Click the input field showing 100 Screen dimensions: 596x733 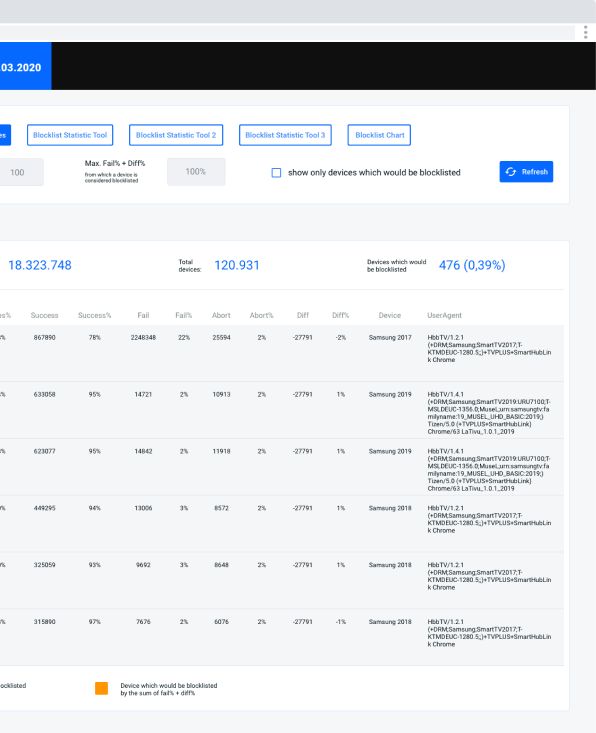pyautogui.click(x=21, y=172)
